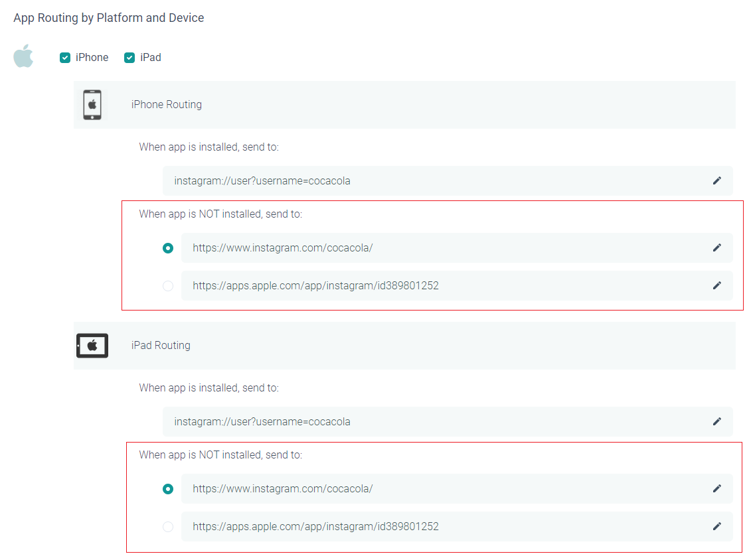Screen dimensions: 751x560
Task: Edit iPad installed-app deep link with pencil icon
Action: [717, 422]
